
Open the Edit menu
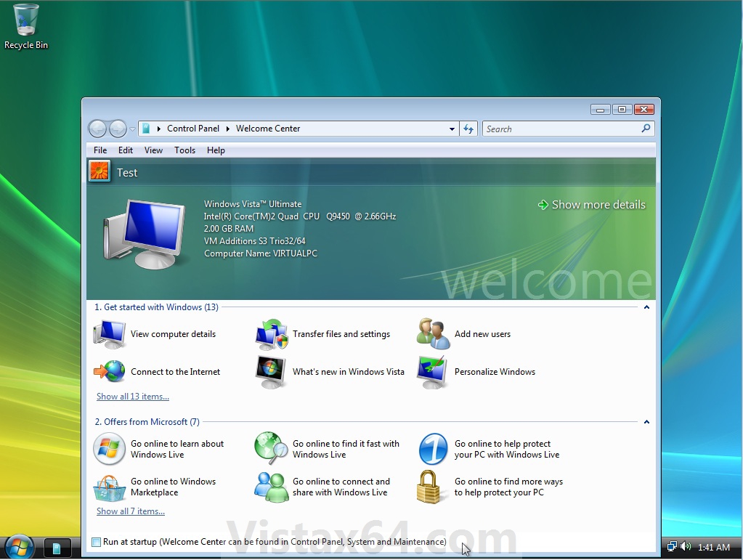[x=126, y=150]
